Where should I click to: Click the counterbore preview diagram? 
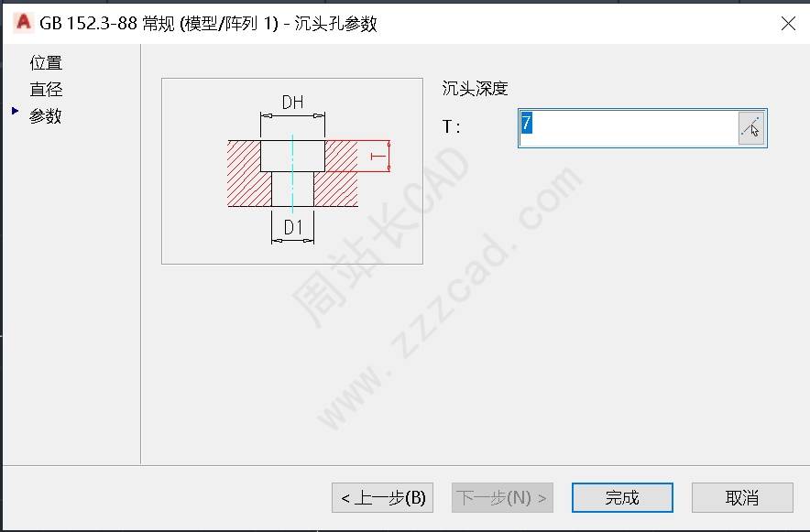(x=292, y=171)
